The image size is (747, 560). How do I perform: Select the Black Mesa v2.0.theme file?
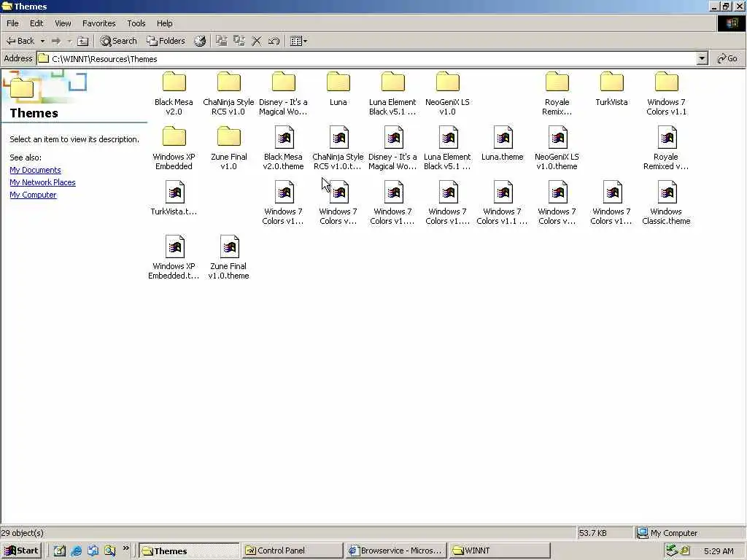pyautogui.click(x=284, y=148)
